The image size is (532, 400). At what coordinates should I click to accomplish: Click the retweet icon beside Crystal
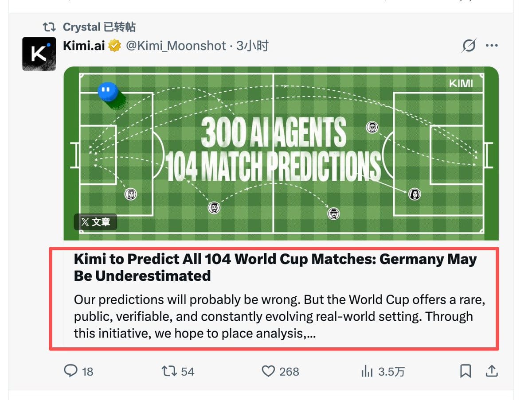coord(49,27)
